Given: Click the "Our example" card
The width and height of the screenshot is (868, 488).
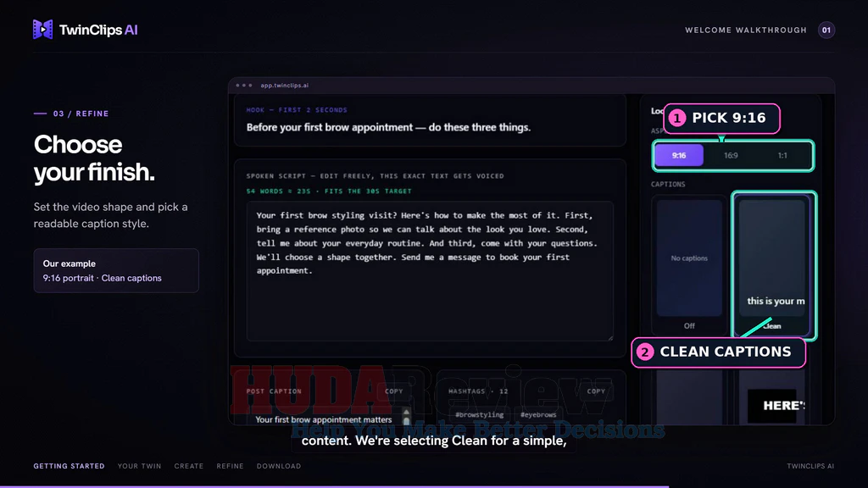Looking at the screenshot, I should tap(116, 270).
